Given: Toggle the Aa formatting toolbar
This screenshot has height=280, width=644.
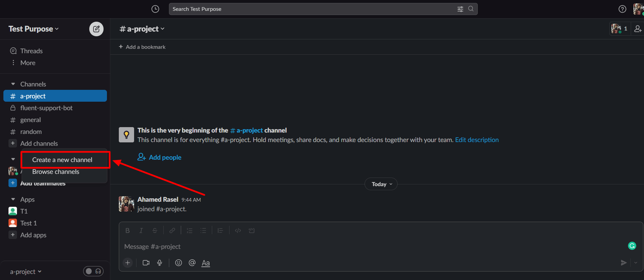Looking at the screenshot, I should point(206,263).
